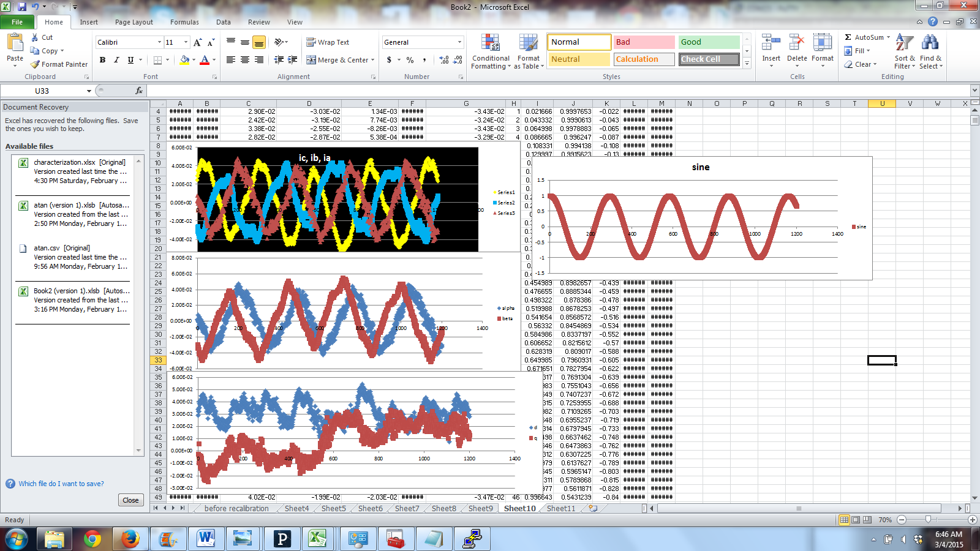Apply Comma Style

coord(424,60)
